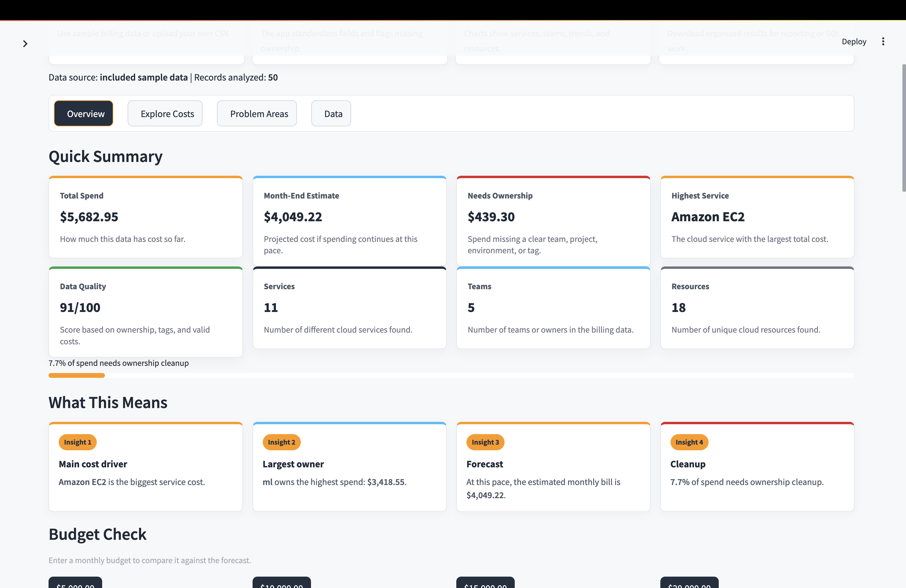Click the '7.7% of spend needs ownership cleanup' caption
The width and height of the screenshot is (906, 588).
pos(118,363)
